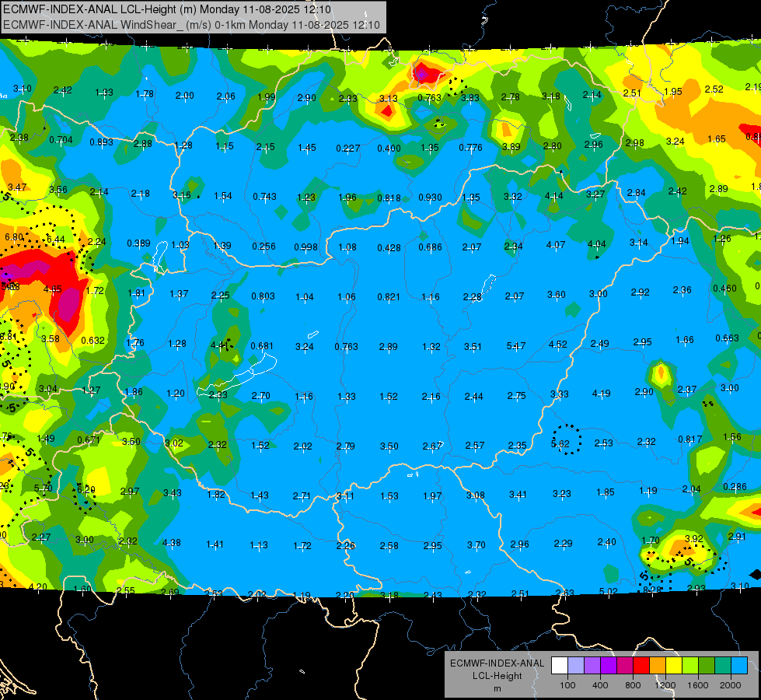Click the grid value 0.893
Viewport: 761px width, 700px height.
[x=101, y=142]
